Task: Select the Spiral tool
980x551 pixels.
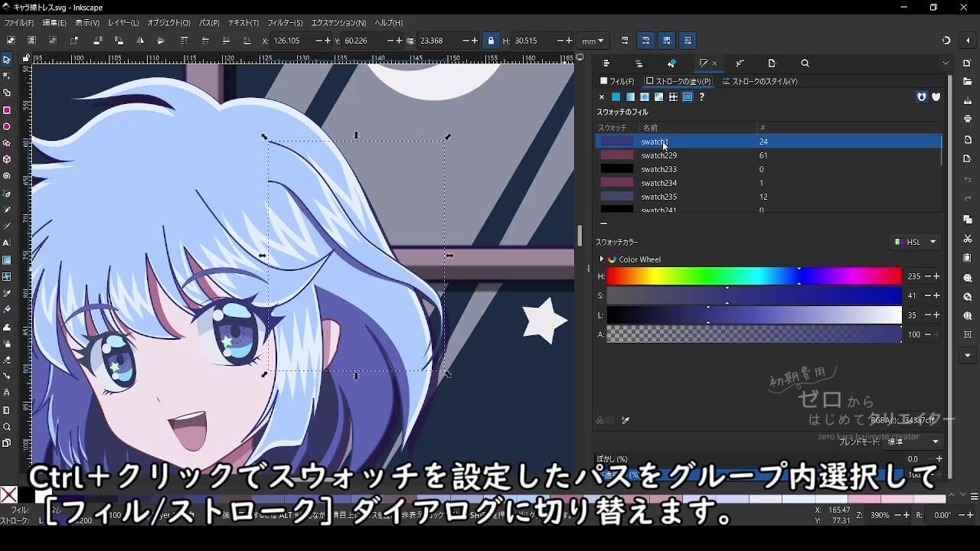Action: tap(7, 176)
